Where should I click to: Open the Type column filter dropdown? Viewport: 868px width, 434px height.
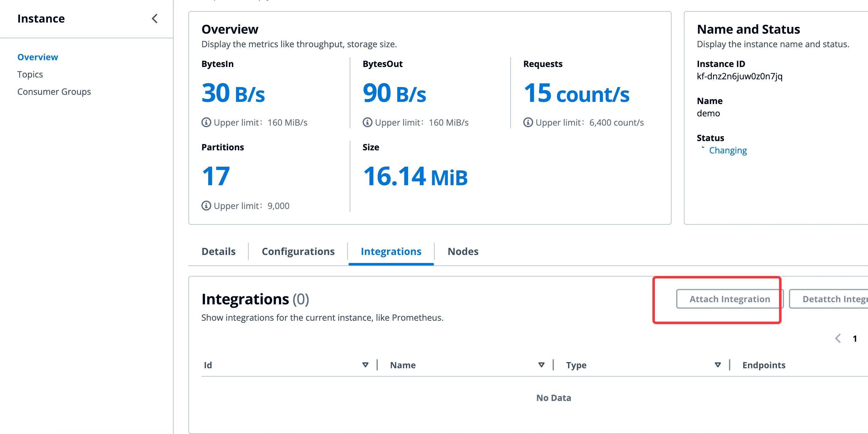[718, 365]
